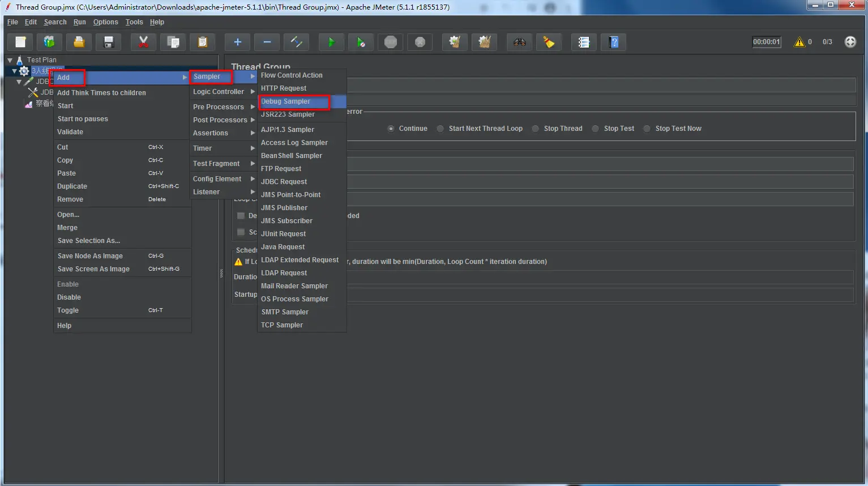Viewport: 868px width, 486px height.
Task: Expand the Timer submenu
Action: pyautogui.click(x=224, y=148)
